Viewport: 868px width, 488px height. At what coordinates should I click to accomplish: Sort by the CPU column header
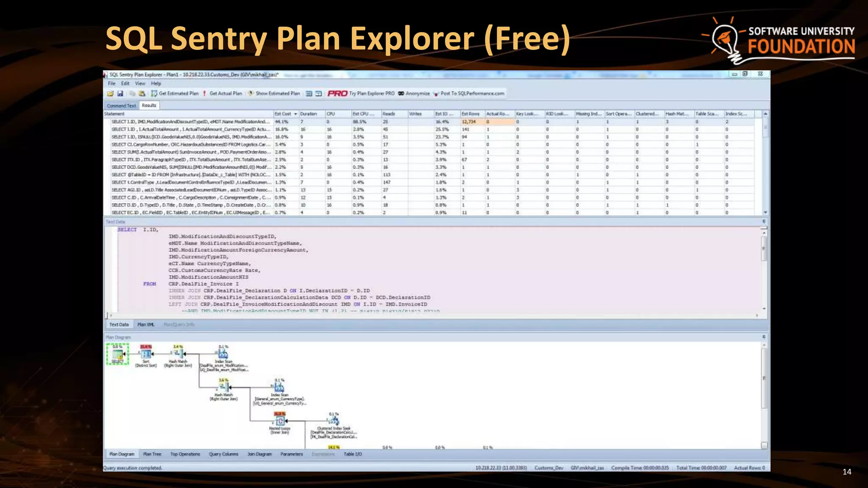338,114
